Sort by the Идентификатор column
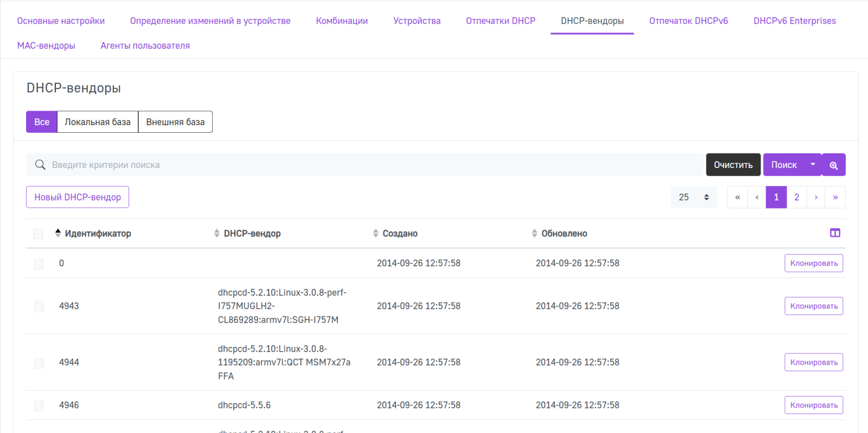 [x=98, y=234]
